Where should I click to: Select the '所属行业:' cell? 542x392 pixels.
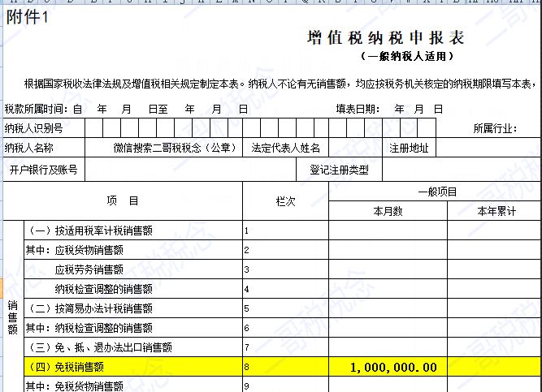coord(495,129)
